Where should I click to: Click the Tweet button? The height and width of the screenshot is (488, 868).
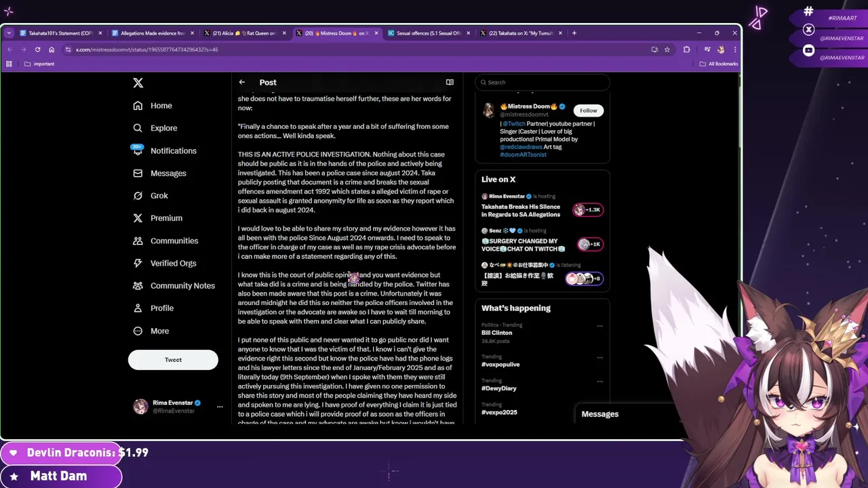pos(173,360)
